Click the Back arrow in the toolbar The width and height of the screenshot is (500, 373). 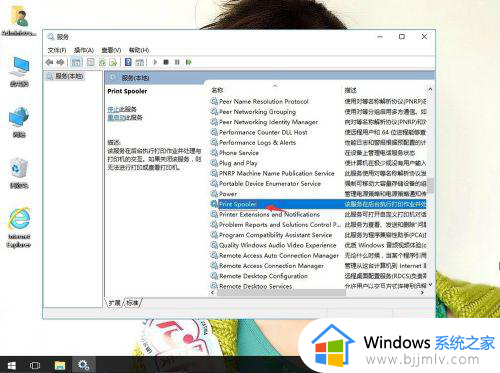pyautogui.click(x=50, y=62)
